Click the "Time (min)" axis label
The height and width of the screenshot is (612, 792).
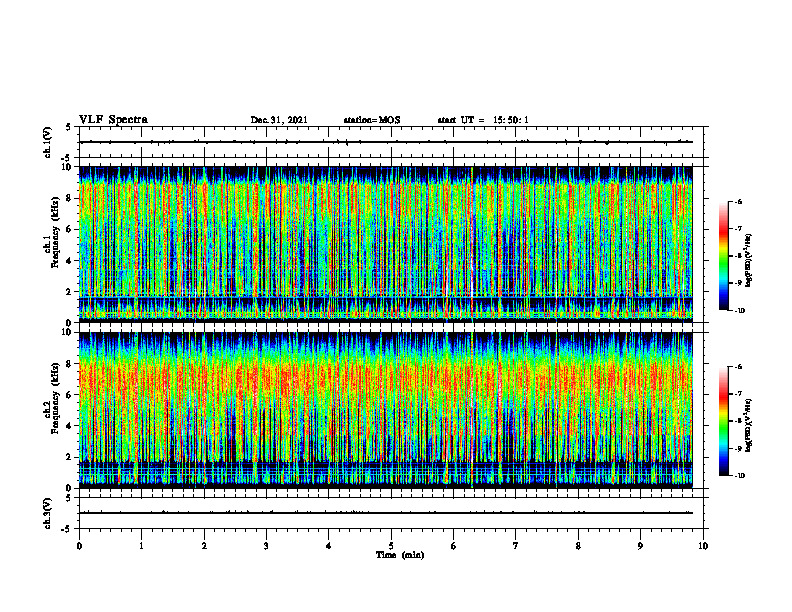[400, 555]
